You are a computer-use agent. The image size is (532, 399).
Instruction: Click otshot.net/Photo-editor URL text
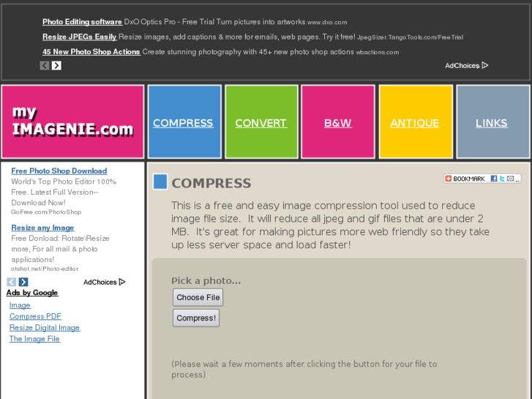click(x=45, y=269)
